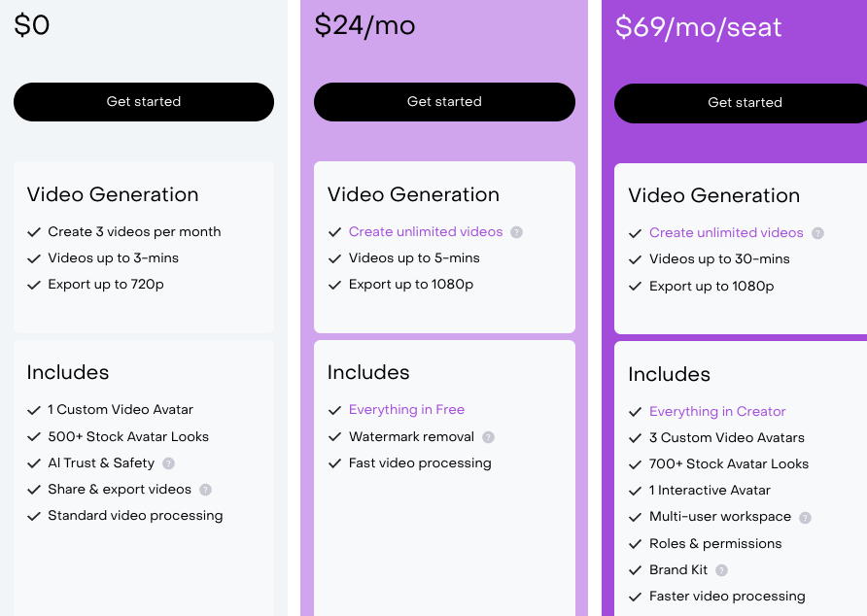Click 1 Interactive Avatar feature item
Viewport: 867px width, 616px height.
coord(710,491)
